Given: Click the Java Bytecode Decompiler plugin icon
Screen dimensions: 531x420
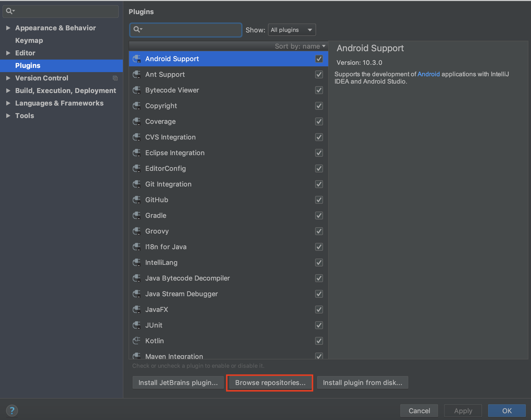Looking at the screenshot, I should point(137,278).
